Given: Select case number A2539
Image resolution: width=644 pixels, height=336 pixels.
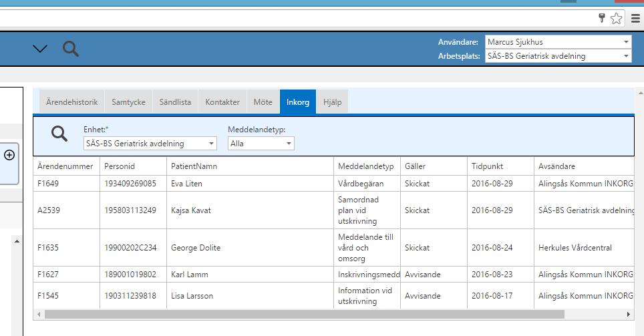Looking at the screenshot, I should coord(49,210).
